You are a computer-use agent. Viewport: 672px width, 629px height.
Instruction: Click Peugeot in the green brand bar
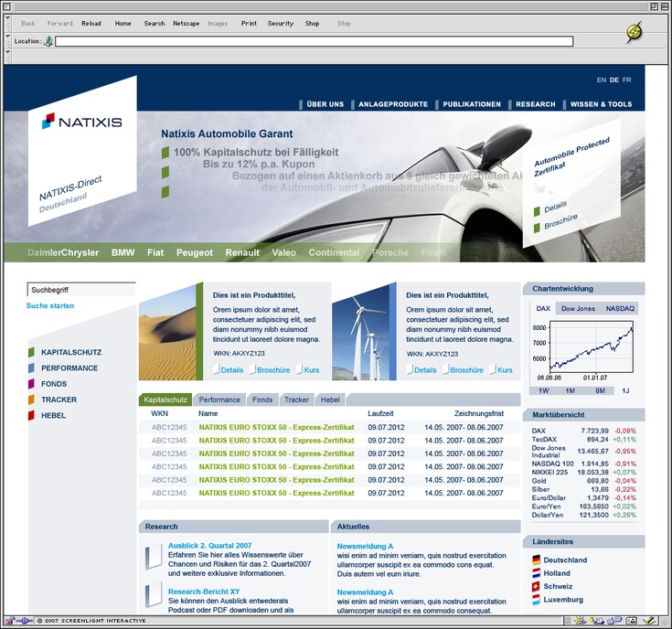coord(195,253)
